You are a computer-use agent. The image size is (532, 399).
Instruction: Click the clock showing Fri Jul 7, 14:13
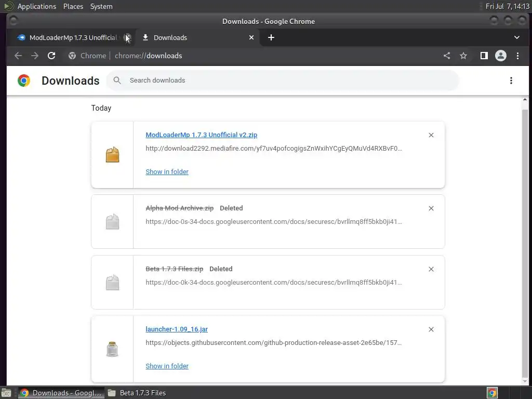(x=507, y=6)
